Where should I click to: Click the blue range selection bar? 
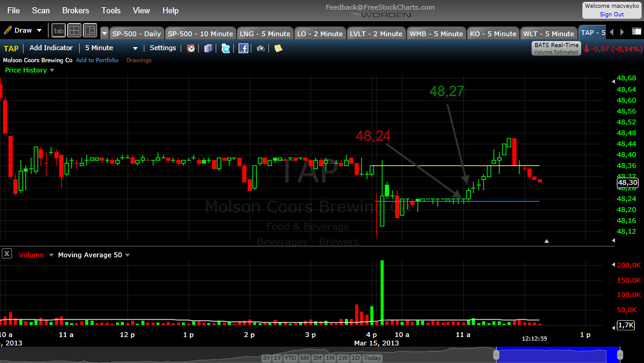point(558,355)
